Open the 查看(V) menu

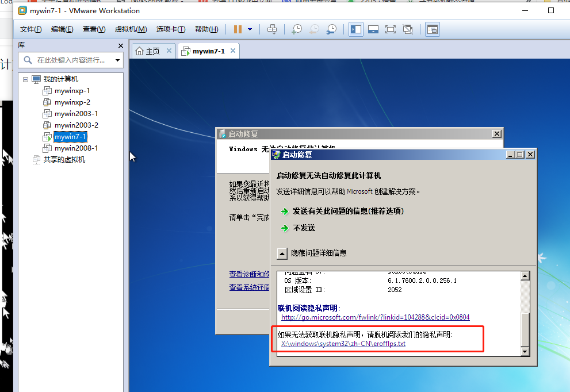(x=94, y=29)
